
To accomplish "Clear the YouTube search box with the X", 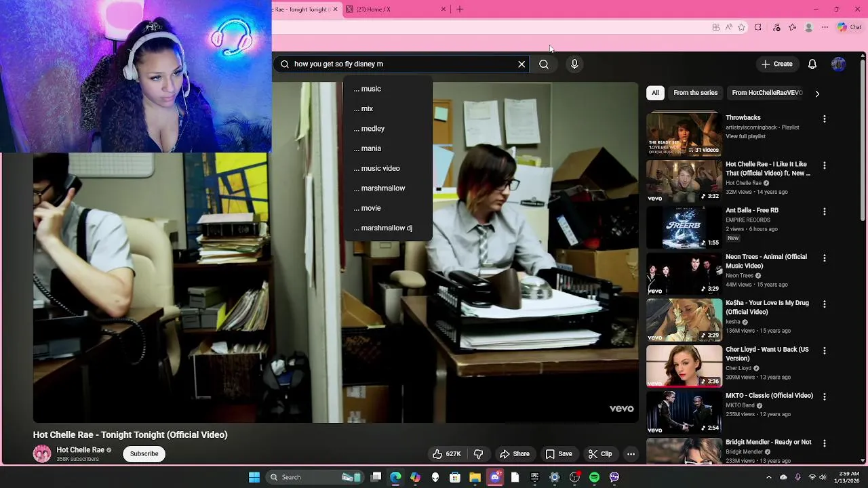I will [521, 64].
